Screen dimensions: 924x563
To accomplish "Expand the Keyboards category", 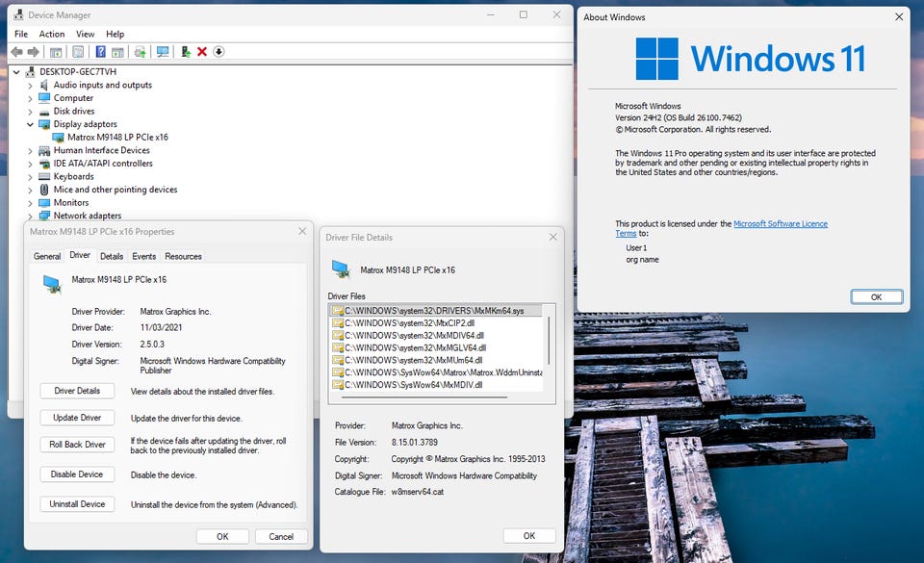I will tap(30, 177).
